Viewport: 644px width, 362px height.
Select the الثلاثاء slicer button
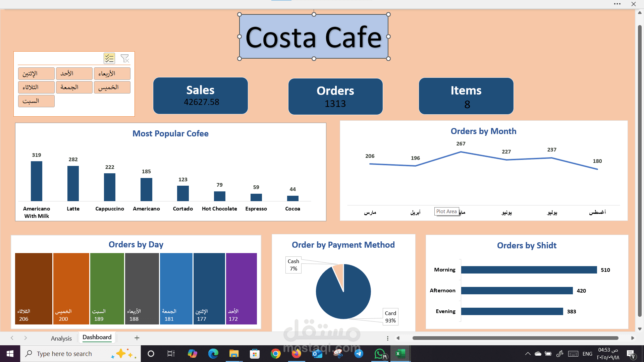36,87
